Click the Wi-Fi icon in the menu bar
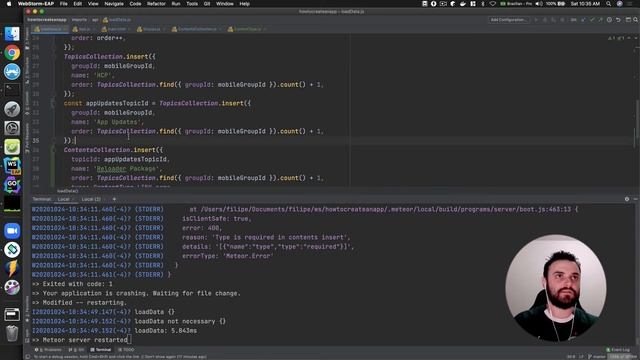The image size is (640, 360). coord(493,4)
